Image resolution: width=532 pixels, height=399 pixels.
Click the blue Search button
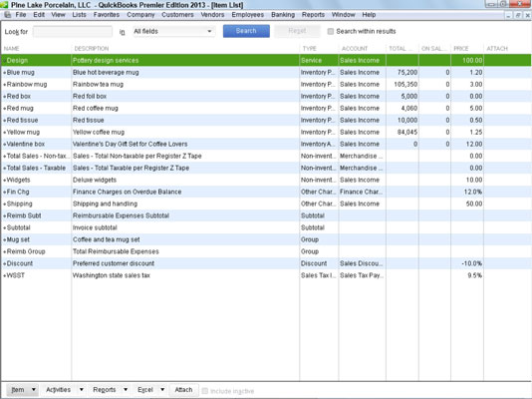tap(246, 31)
